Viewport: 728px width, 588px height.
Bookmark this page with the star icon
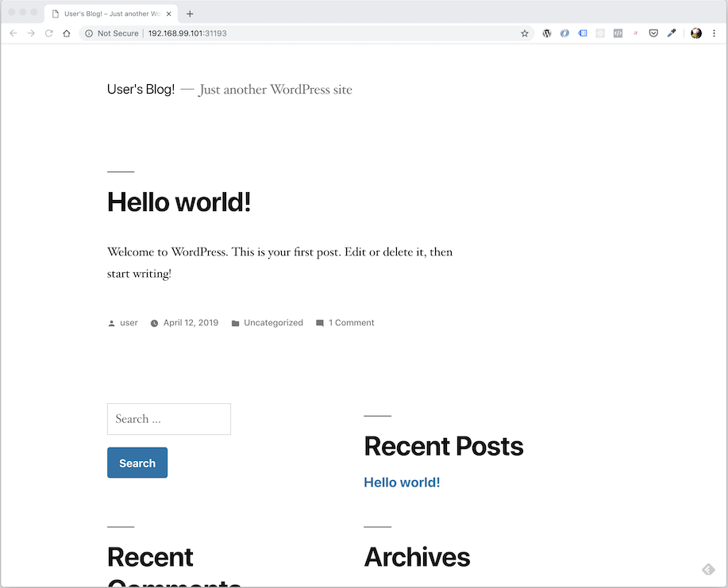pos(525,33)
